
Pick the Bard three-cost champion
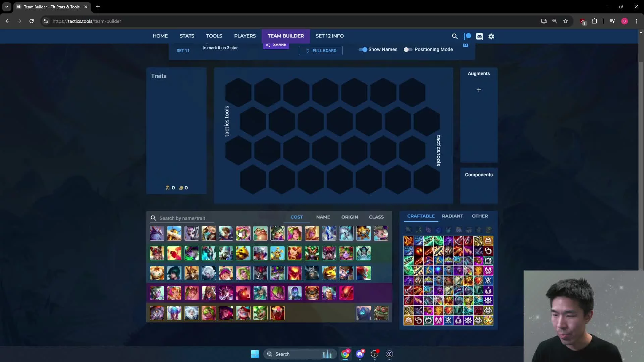(x=157, y=273)
